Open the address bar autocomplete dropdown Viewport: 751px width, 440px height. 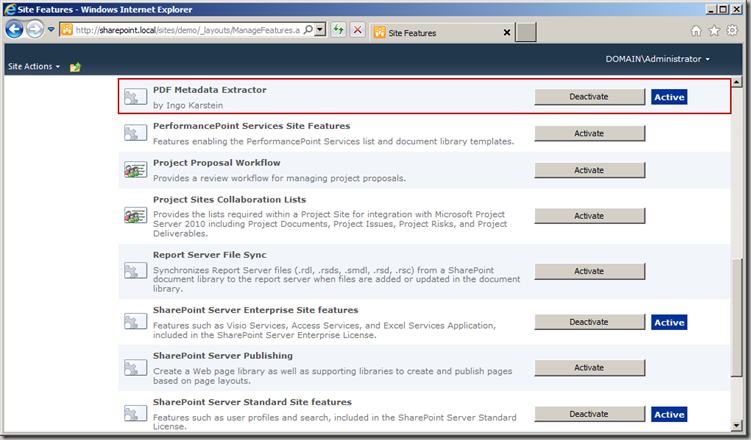[x=321, y=30]
